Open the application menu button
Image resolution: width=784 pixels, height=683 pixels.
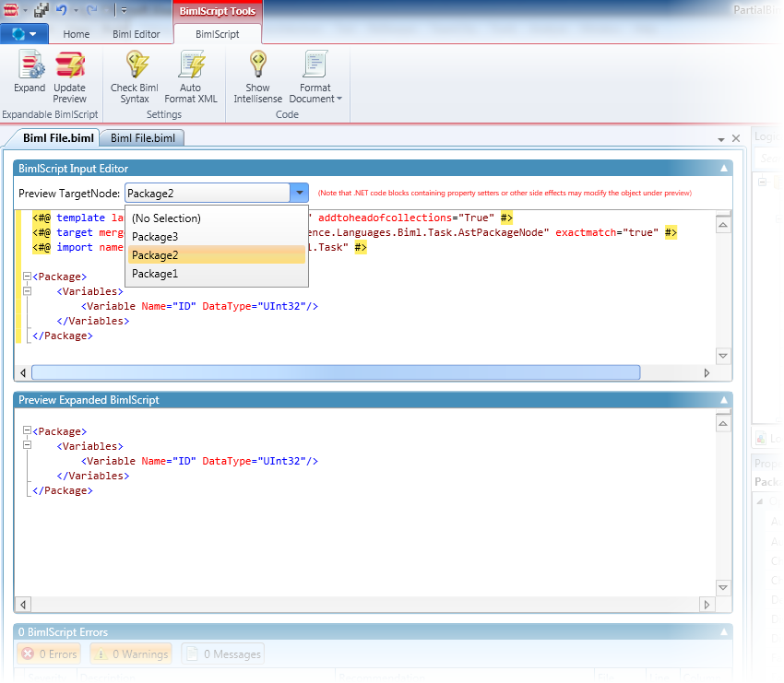click(24, 34)
